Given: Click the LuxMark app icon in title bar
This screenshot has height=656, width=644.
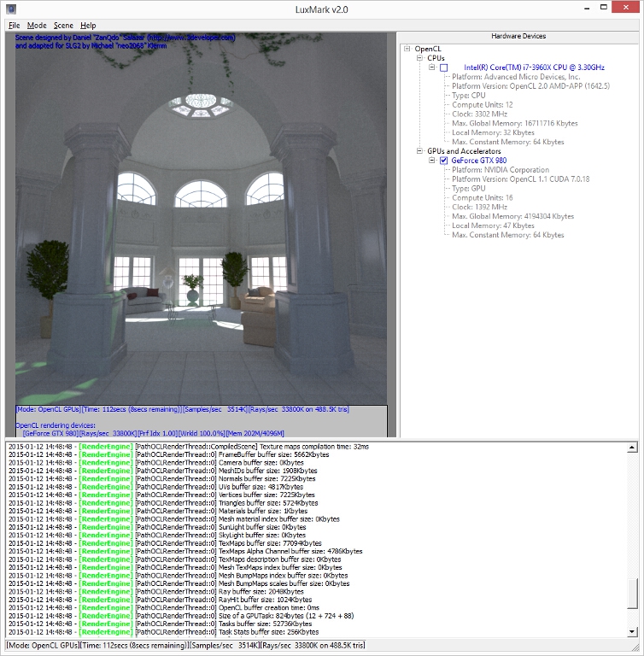Looking at the screenshot, I should click(x=11, y=9).
